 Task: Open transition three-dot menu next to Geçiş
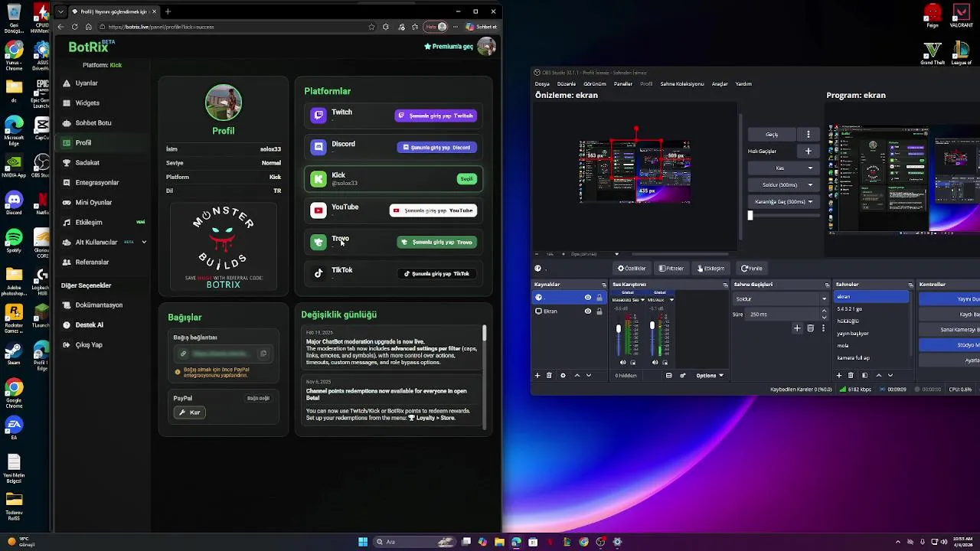[x=808, y=135]
